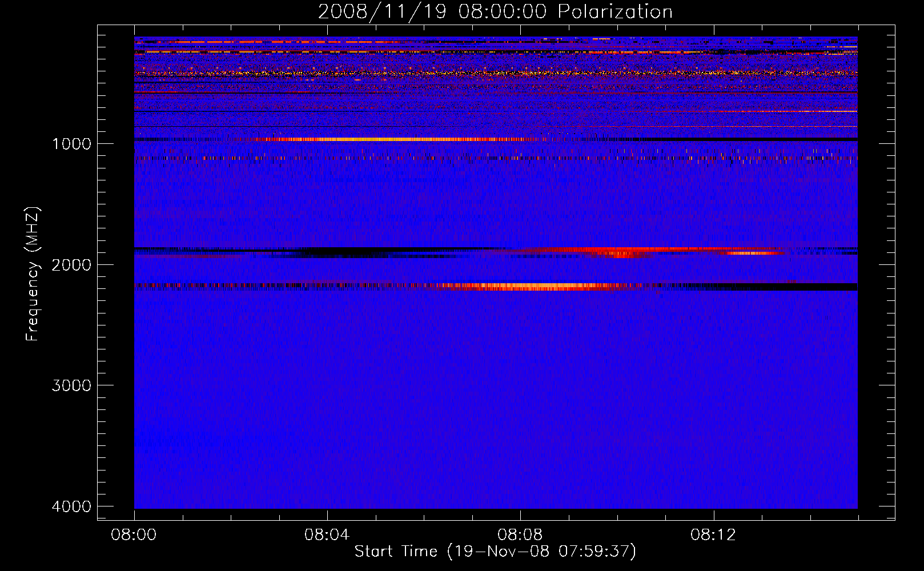This screenshot has width=924, height=571.
Task: Click the bright emission band just below 2000 MHz
Action: point(537,287)
